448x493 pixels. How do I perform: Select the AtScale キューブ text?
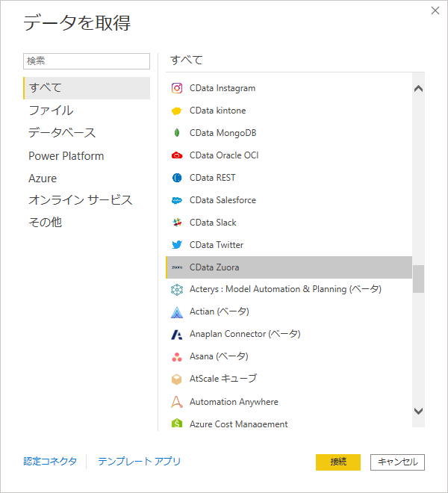click(x=223, y=379)
